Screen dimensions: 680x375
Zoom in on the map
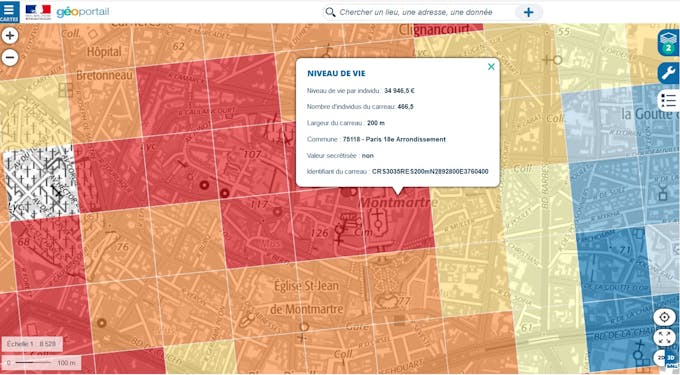tap(10, 36)
